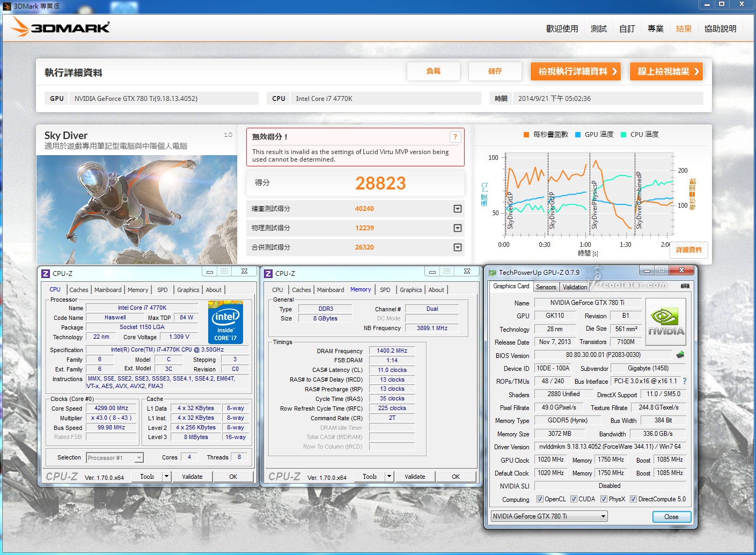
Task: Click the 負載 load button
Action: pyautogui.click(x=433, y=71)
